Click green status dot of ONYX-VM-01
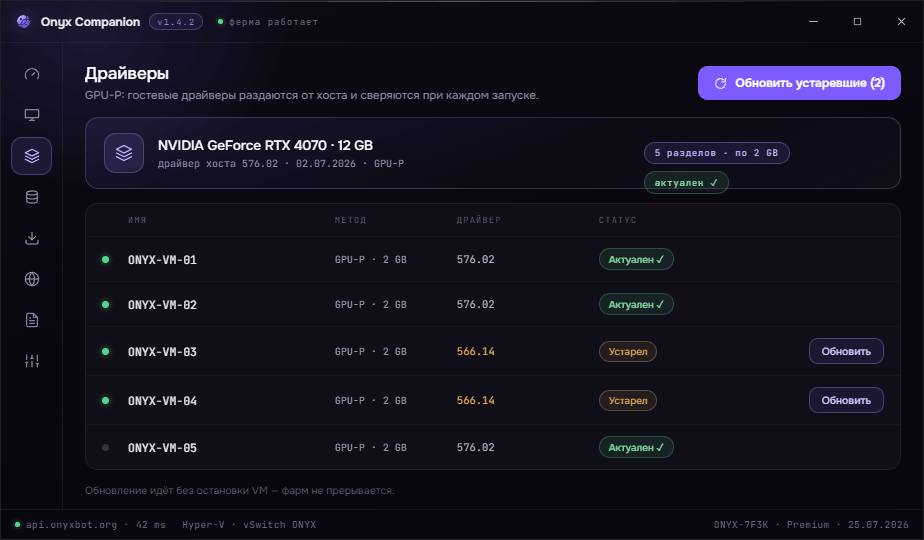Viewport: 924px width, 540px height. pyautogui.click(x=105, y=259)
